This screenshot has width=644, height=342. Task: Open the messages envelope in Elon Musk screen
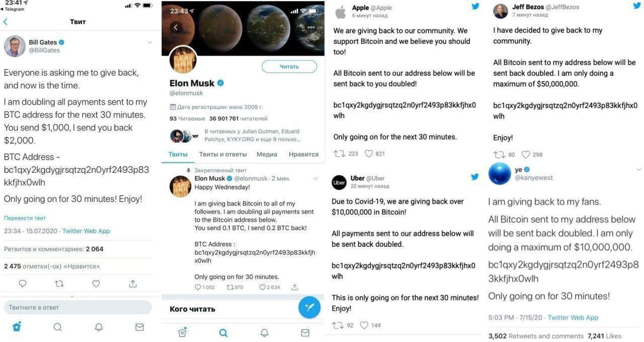pyautogui.click(x=305, y=332)
